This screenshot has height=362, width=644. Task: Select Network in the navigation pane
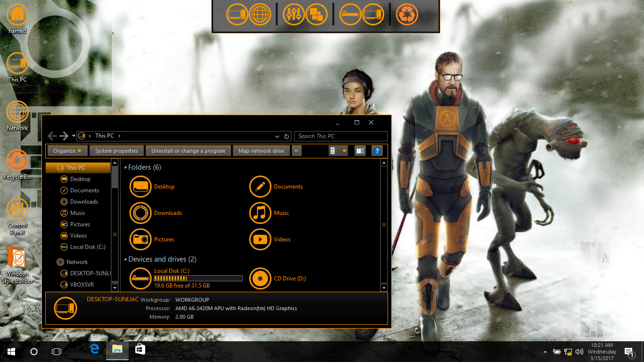[77, 262]
